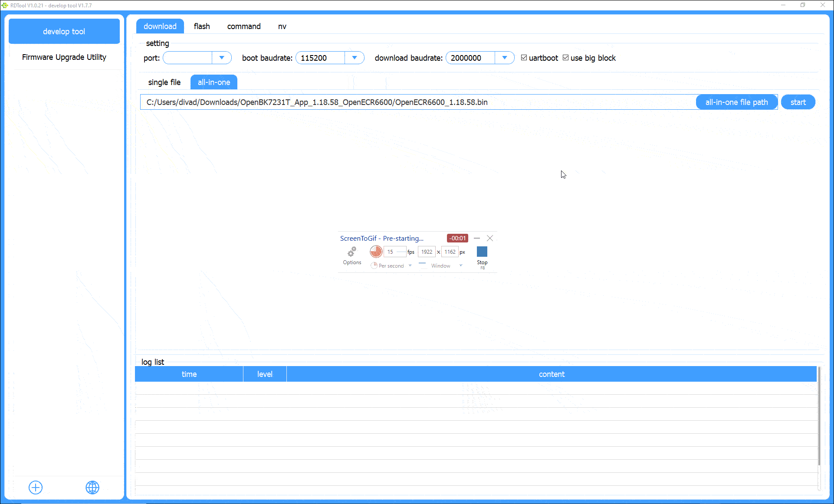Screen dimensions: 834x504
Task: Close the ScreenToGif recorder window
Action: tap(490, 238)
